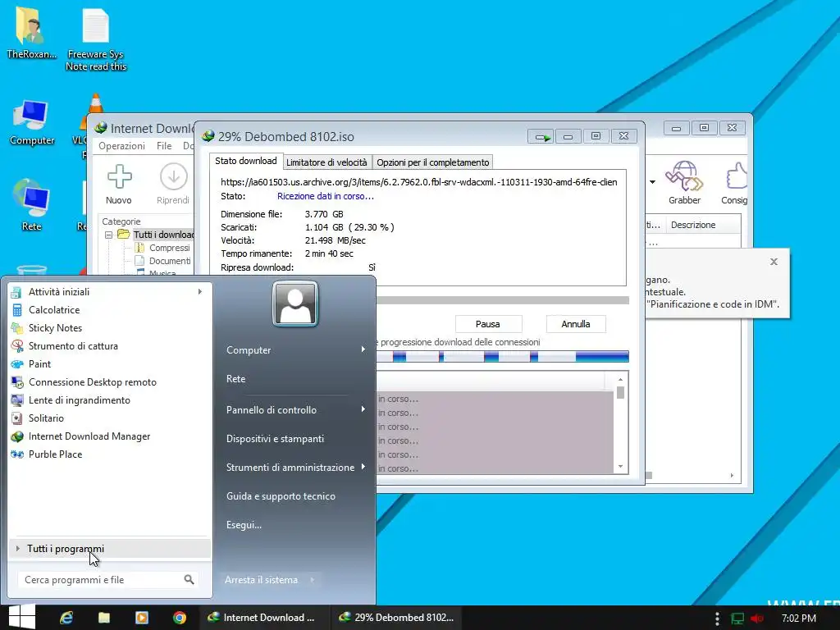Switch to Opzioni per il completamento tab
The image size is (840, 630).
[x=433, y=162]
